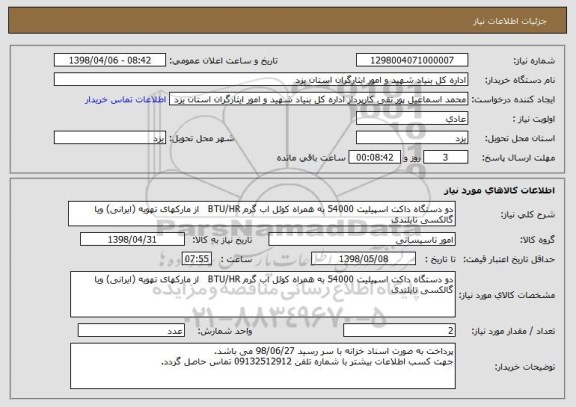Click the time field 07:55
The height and width of the screenshot is (407, 576).
click(197, 259)
